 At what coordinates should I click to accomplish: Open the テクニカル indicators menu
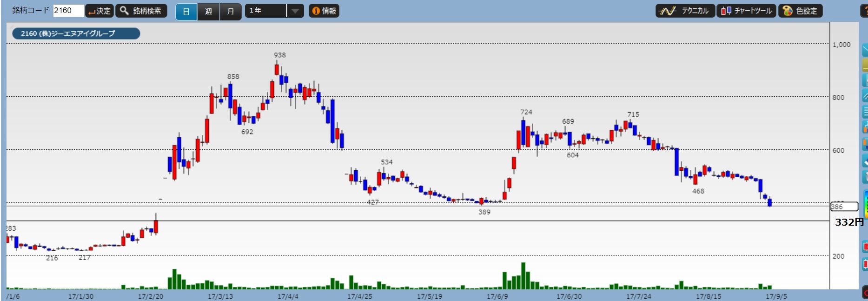point(685,11)
